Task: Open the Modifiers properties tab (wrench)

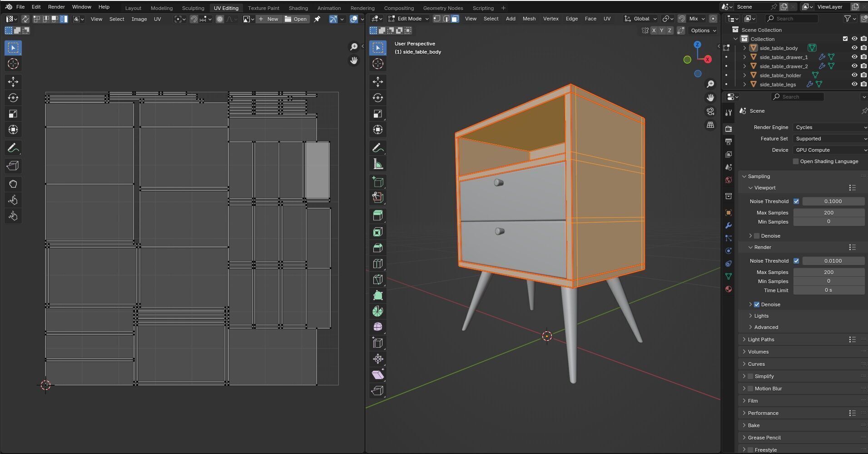Action: [x=729, y=225]
